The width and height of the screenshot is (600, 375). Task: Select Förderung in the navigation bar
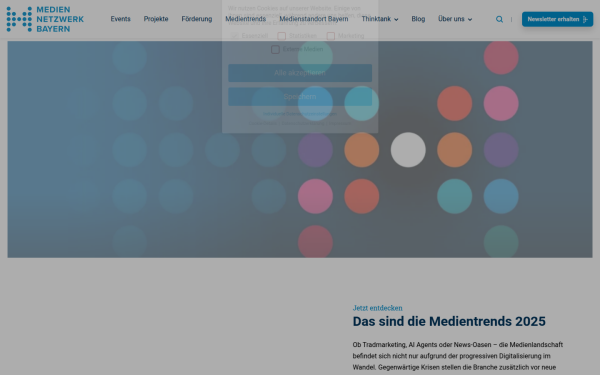[197, 19]
